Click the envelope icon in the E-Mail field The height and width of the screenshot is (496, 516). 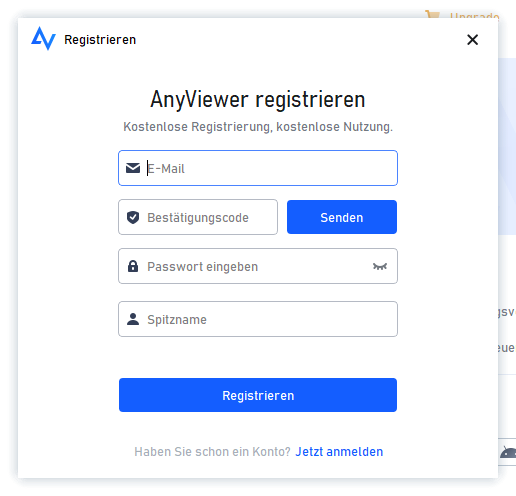coord(133,168)
